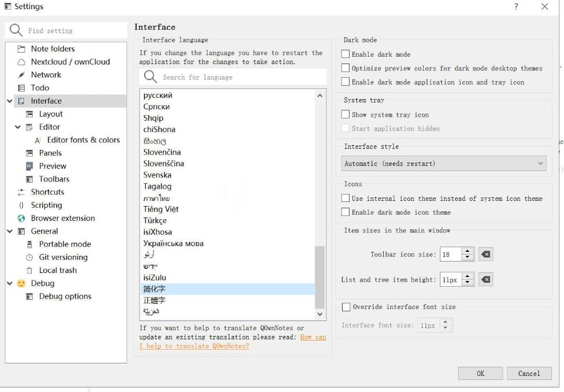Screen dimensions: 564x392
Task: Click the Note folders icon in sidebar
Action: (x=21, y=49)
